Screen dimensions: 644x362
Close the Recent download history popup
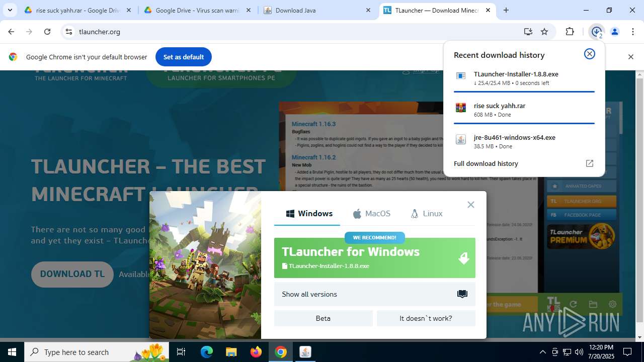click(590, 54)
